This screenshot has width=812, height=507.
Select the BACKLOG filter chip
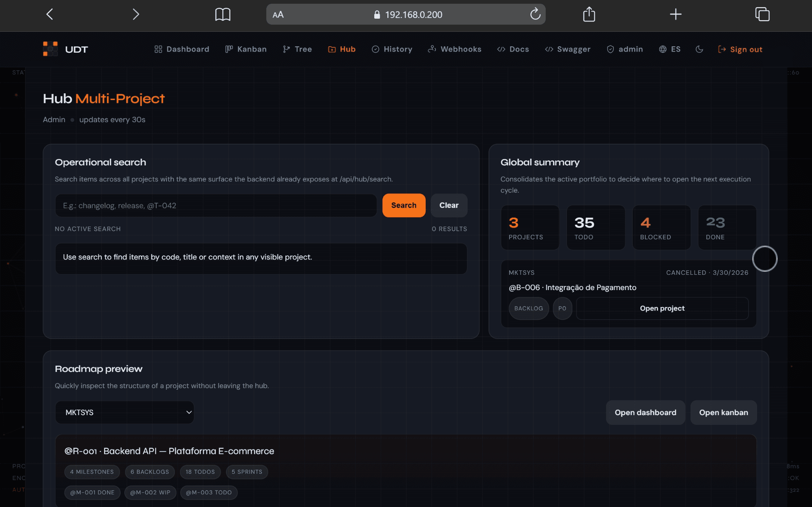[x=529, y=308]
